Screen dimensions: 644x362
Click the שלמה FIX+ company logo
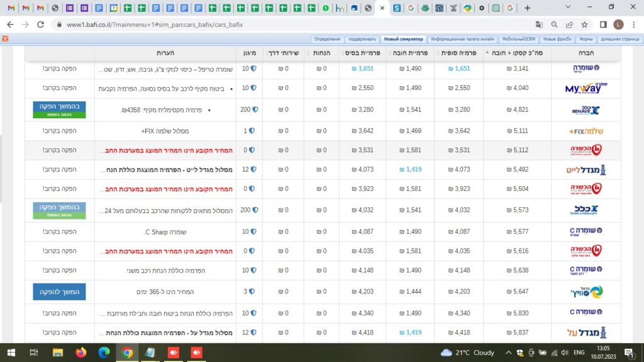pos(586,131)
